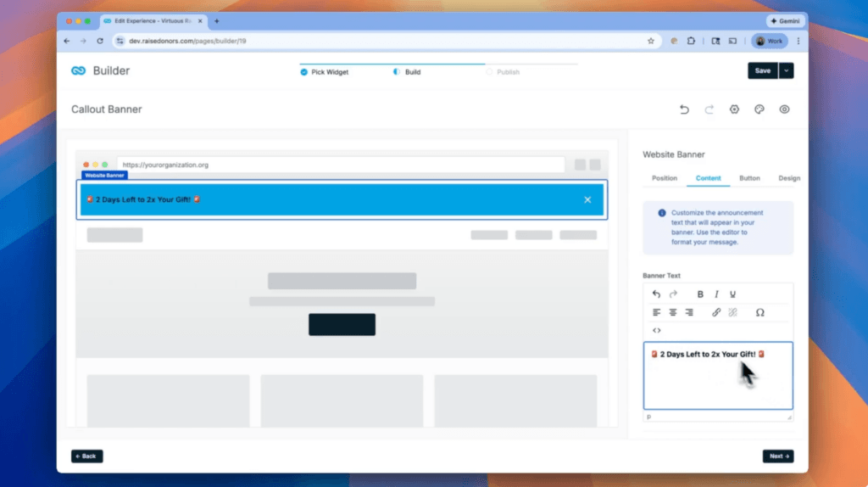
Task: Align banner text left
Action: (x=657, y=312)
